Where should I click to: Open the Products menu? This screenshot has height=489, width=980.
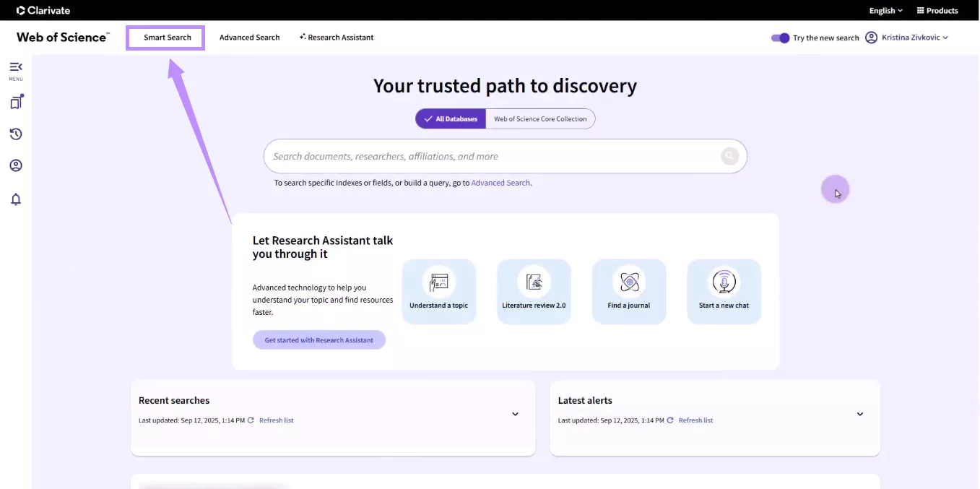pos(937,10)
